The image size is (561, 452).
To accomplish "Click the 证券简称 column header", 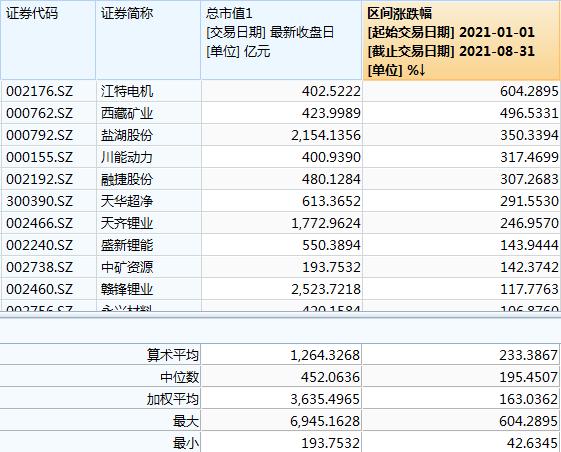I will pos(148,40).
